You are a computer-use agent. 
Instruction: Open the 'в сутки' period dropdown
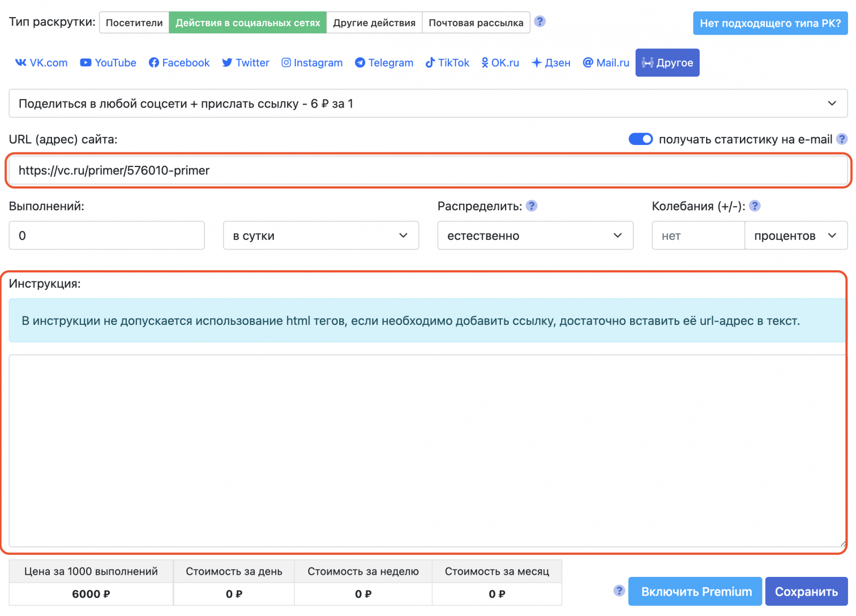click(x=320, y=235)
